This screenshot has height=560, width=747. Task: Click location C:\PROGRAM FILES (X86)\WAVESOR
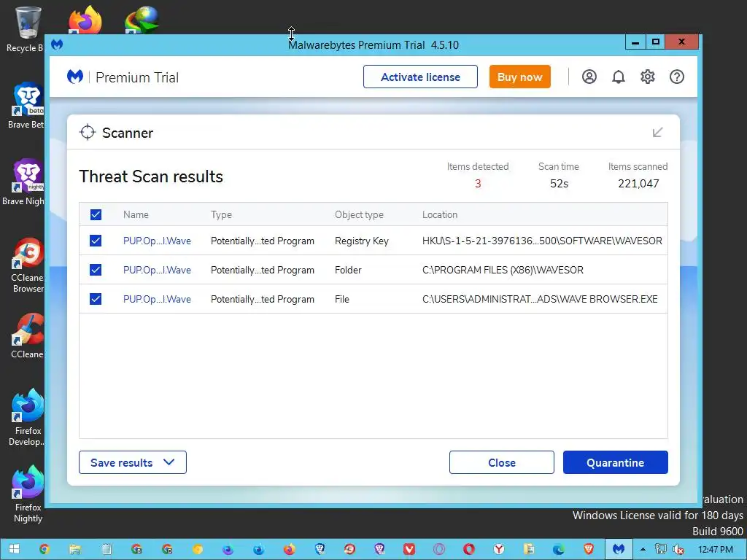point(503,270)
